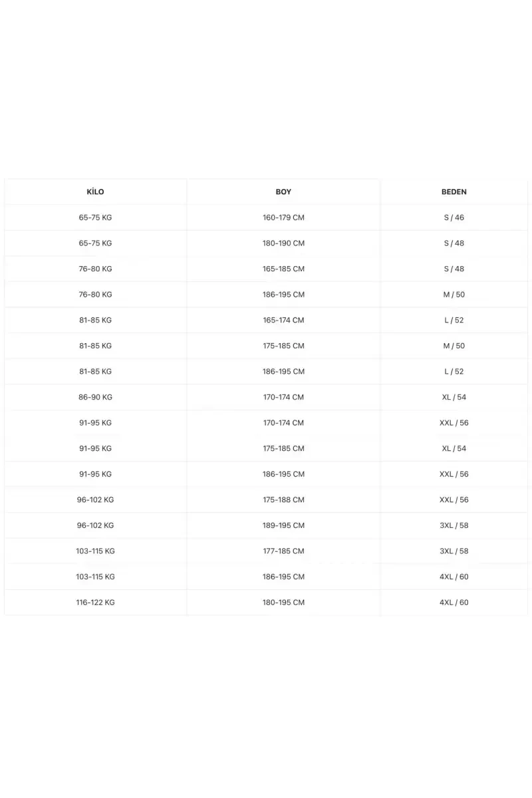The width and height of the screenshot is (532, 798).
Task: Select the 86-90 KG weight cell
Action: [95, 397]
